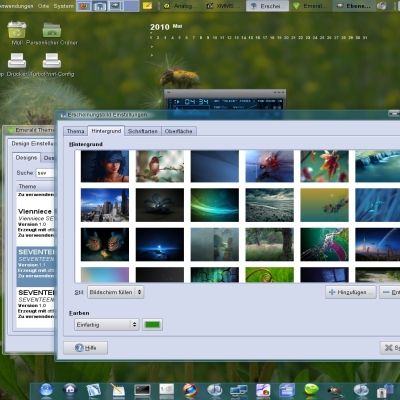Select the tree in meadow wallpaper
The height and width of the screenshot is (400, 400).
pos(270,244)
